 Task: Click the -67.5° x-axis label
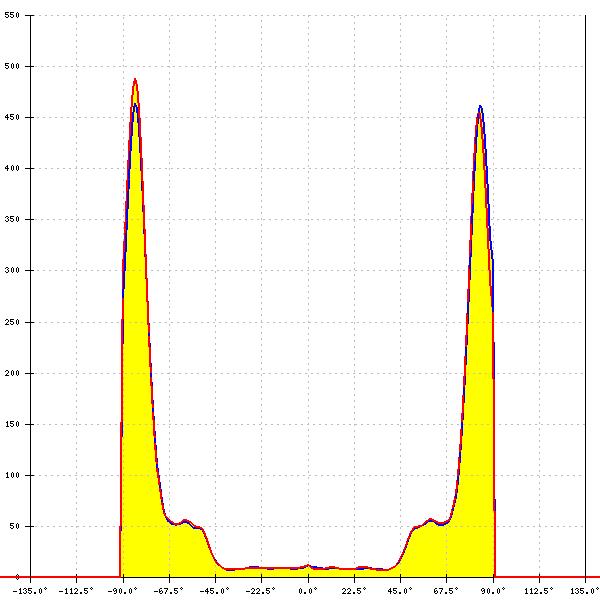point(170,591)
